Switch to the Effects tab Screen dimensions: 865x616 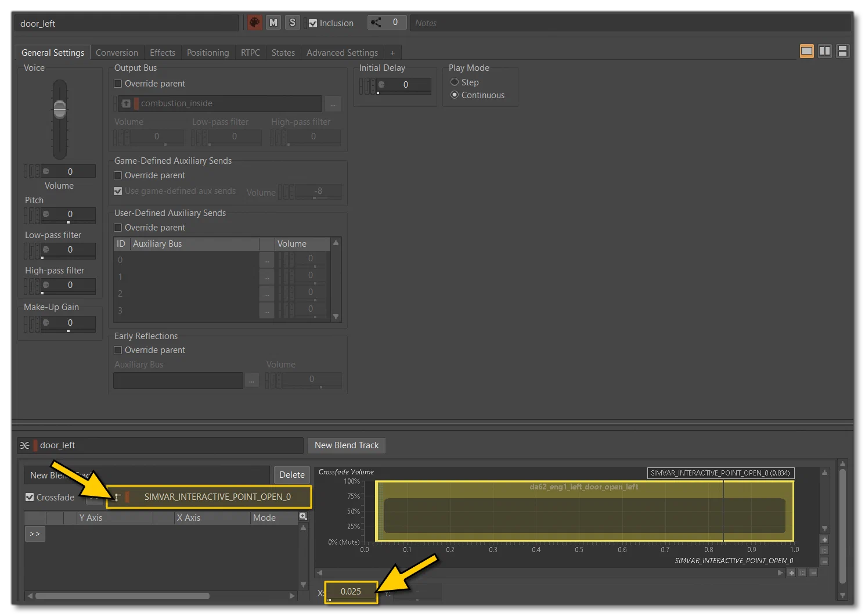pos(163,52)
